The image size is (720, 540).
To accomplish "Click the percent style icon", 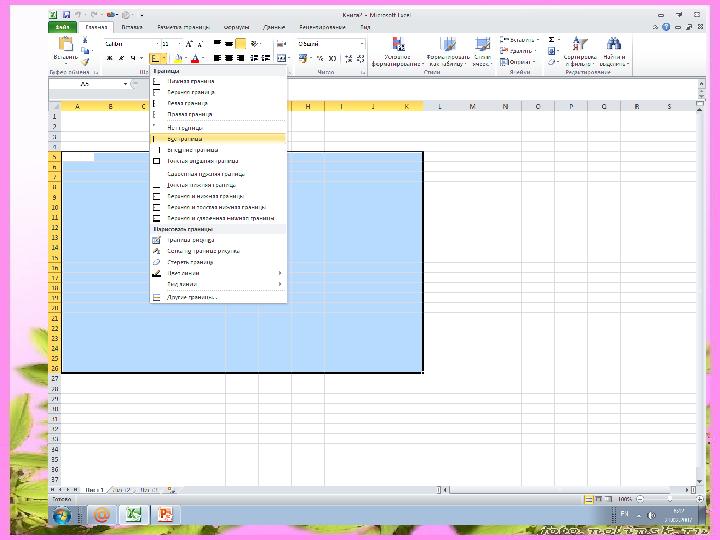I will pyautogui.click(x=320, y=58).
